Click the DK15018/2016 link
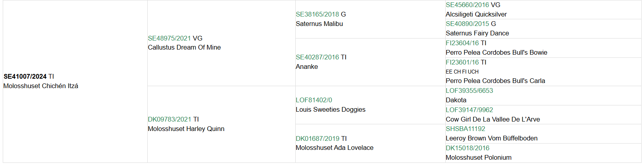This screenshot has width=644, height=166. tap(467, 148)
